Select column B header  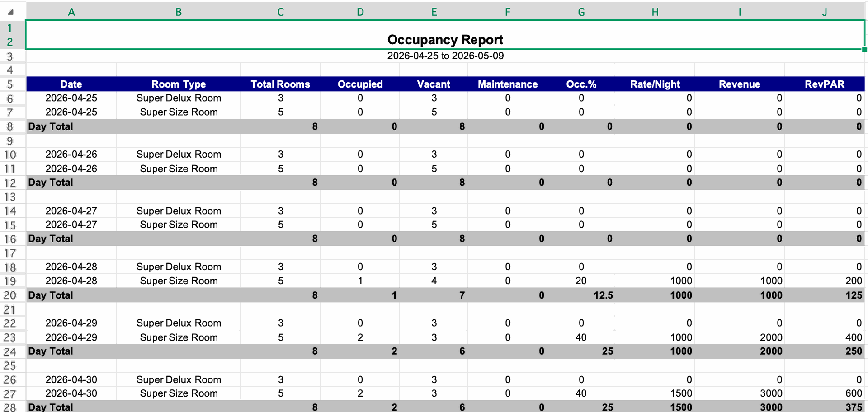179,12
